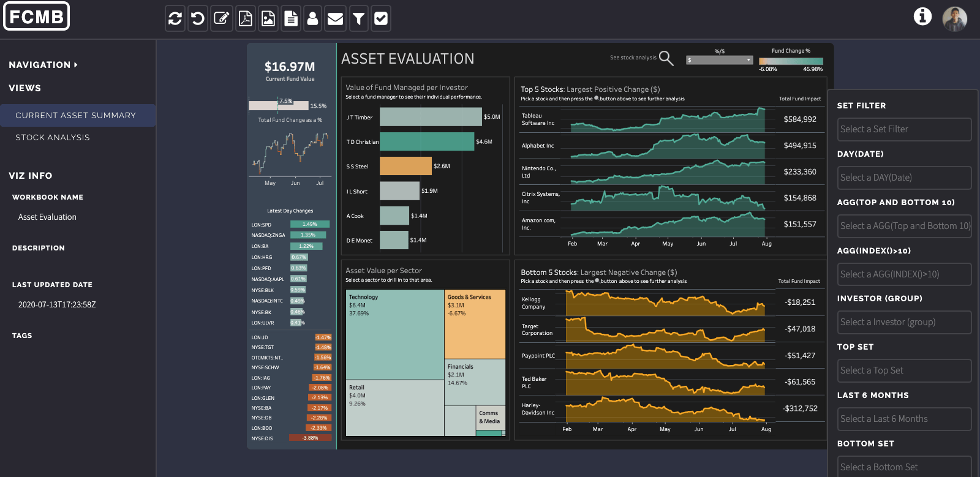Select Current Asset Summary view
980x477 pixels.
coord(77,115)
